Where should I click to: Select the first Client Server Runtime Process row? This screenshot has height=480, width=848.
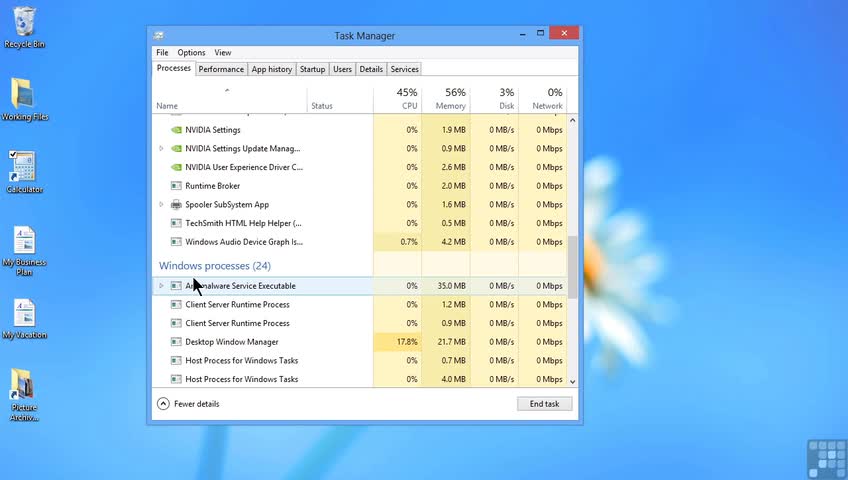[360, 305]
